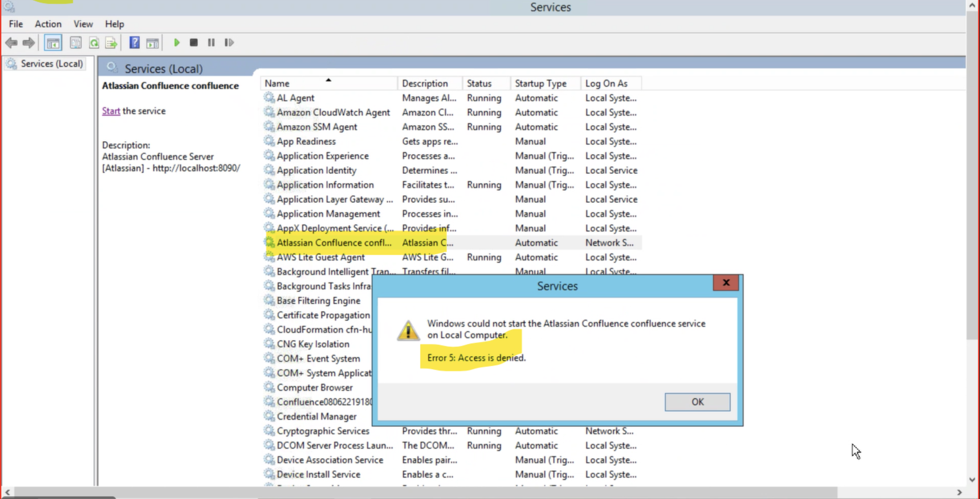Toggle the Show/Hide Action Pane icon
Screen dimensions: 980x499
pos(153,43)
